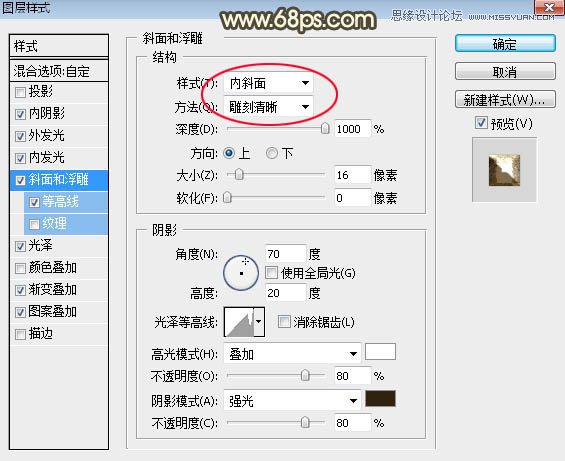Toggle the 外发光 checkbox
The height and width of the screenshot is (461, 565).
click(x=20, y=137)
